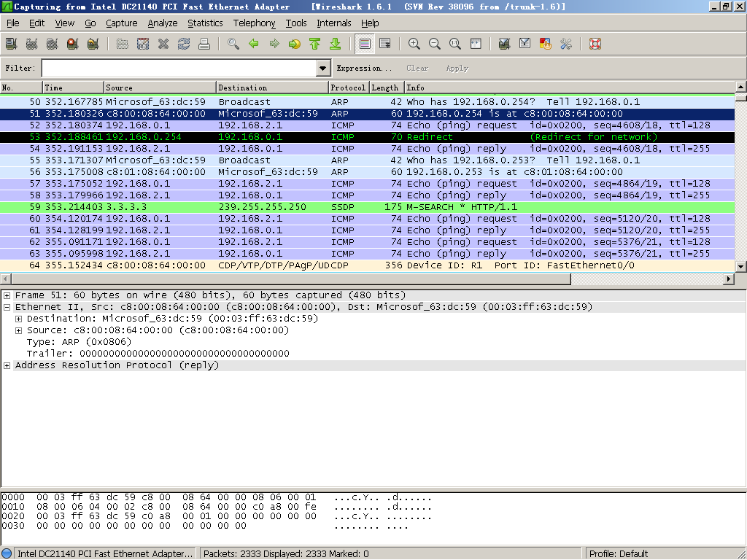Screen dimensions: 747x560
Task: Select packet 59 SSDP M-SEARCH row
Action: pyautogui.click(x=368, y=207)
